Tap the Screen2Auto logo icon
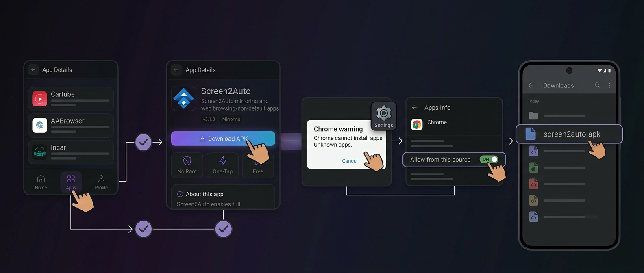The height and width of the screenshot is (273, 644). coord(184,98)
